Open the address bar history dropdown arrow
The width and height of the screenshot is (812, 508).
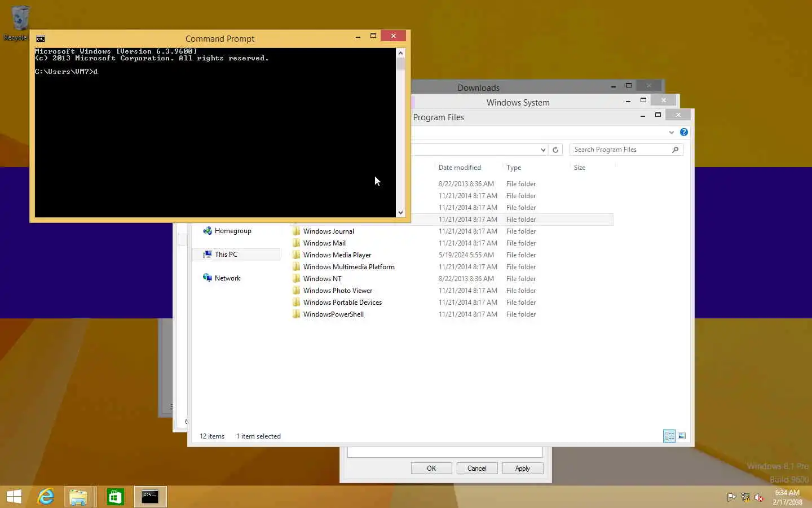pyautogui.click(x=543, y=150)
